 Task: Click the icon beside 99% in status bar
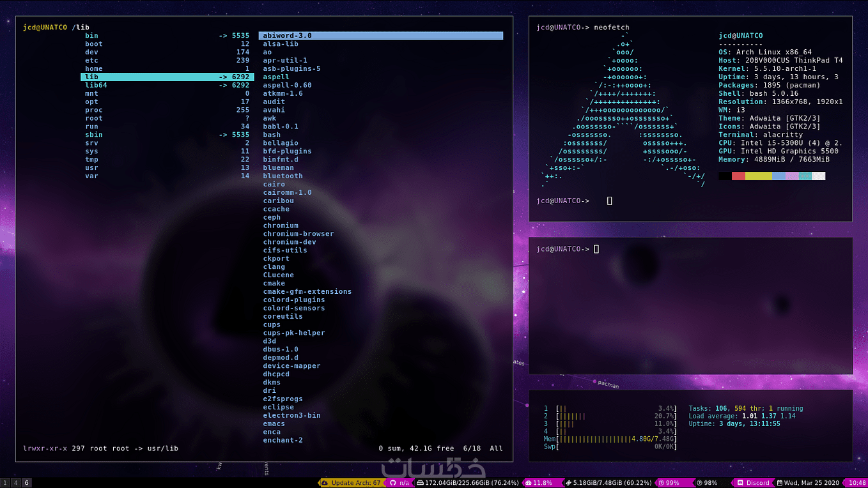point(661,483)
